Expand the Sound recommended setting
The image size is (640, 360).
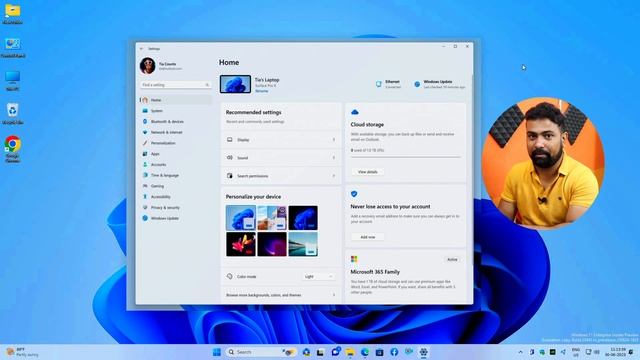(x=281, y=158)
